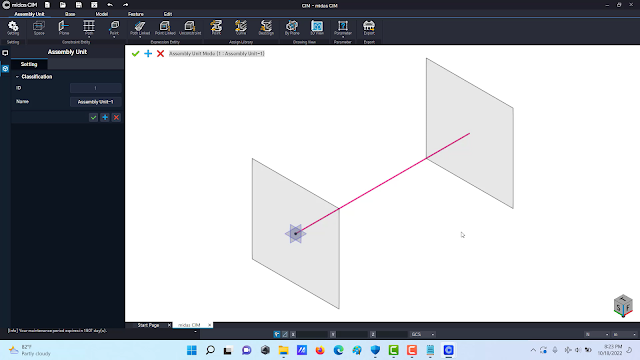Click the ID field
Screen dimensions: 640x360
[x=96, y=88]
